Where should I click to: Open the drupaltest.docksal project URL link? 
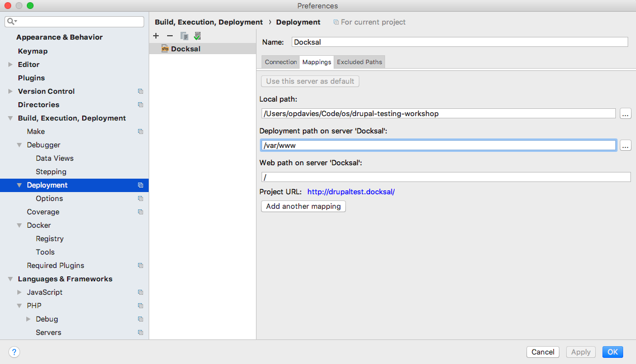[x=351, y=191]
